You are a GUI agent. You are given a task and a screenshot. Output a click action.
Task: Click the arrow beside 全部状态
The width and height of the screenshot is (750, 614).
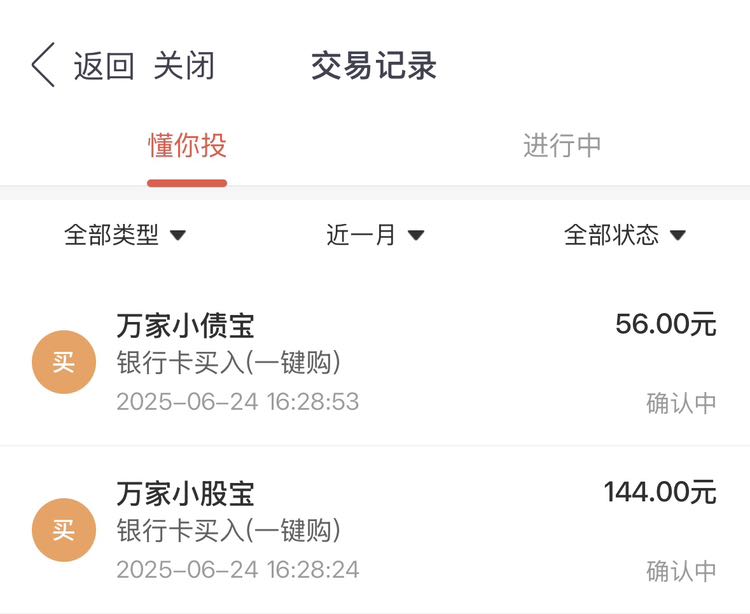678,235
